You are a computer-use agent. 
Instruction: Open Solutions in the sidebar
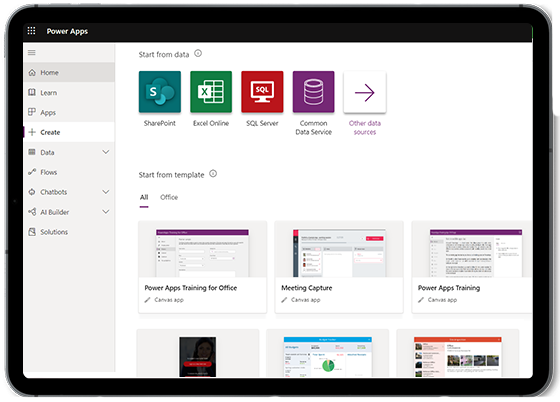[69, 232]
